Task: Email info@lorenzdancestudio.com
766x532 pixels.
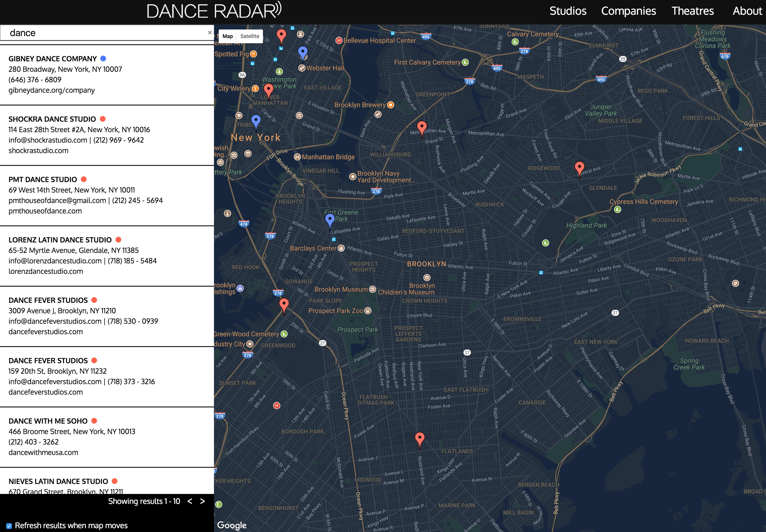Action: pyautogui.click(x=55, y=261)
